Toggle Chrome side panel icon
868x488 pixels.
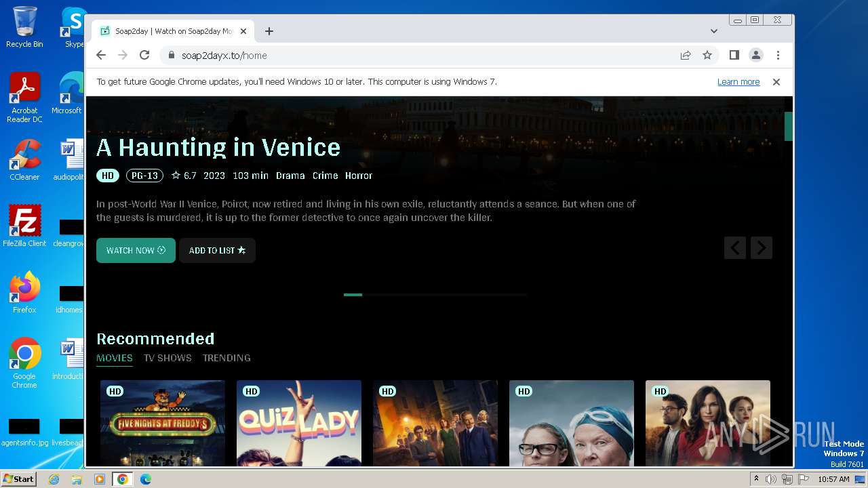pyautogui.click(x=734, y=55)
